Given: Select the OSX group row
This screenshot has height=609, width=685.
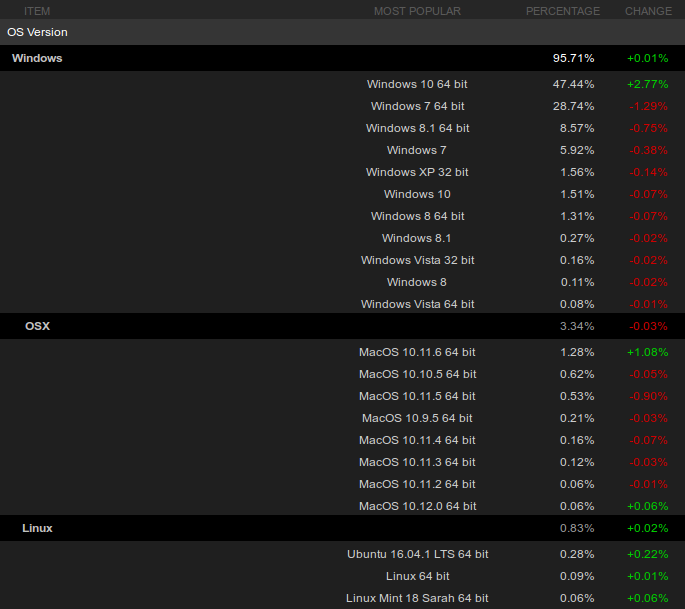Looking at the screenshot, I should click(x=342, y=326).
